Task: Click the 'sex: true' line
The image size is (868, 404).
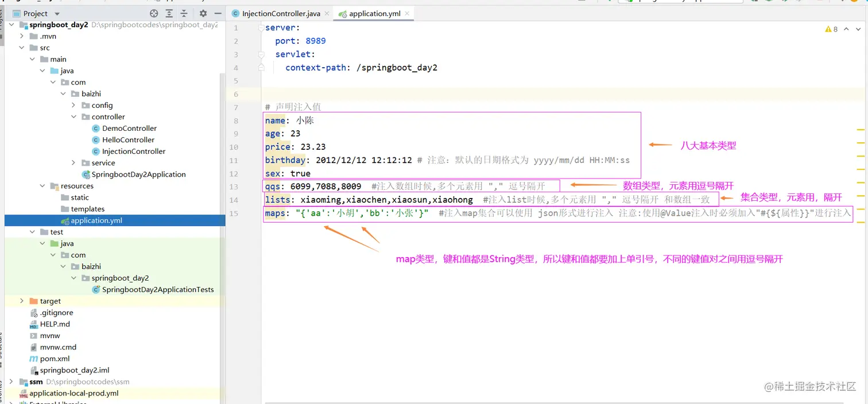Action: pos(288,173)
